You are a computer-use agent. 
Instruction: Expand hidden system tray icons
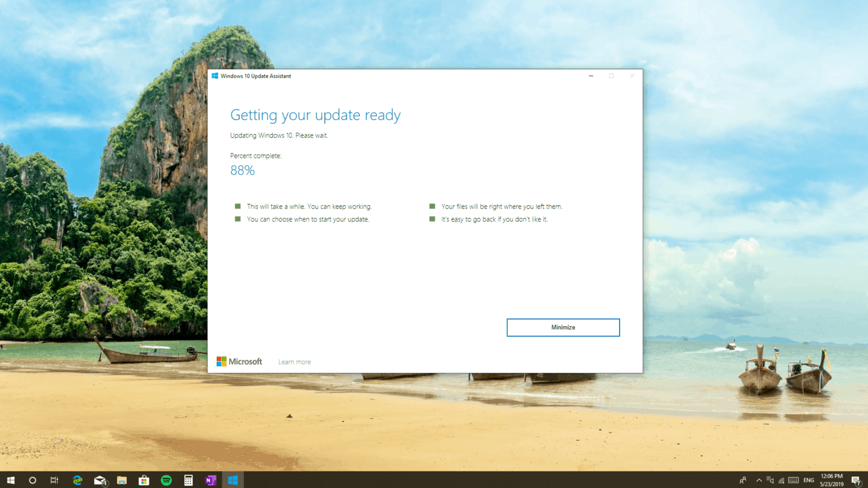click(x=759, y=480)
